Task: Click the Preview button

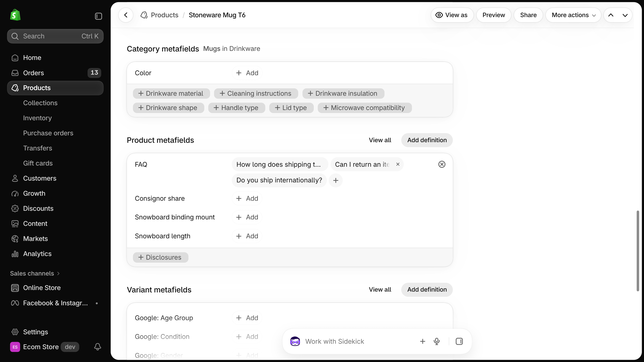Action: pos(493,15)
